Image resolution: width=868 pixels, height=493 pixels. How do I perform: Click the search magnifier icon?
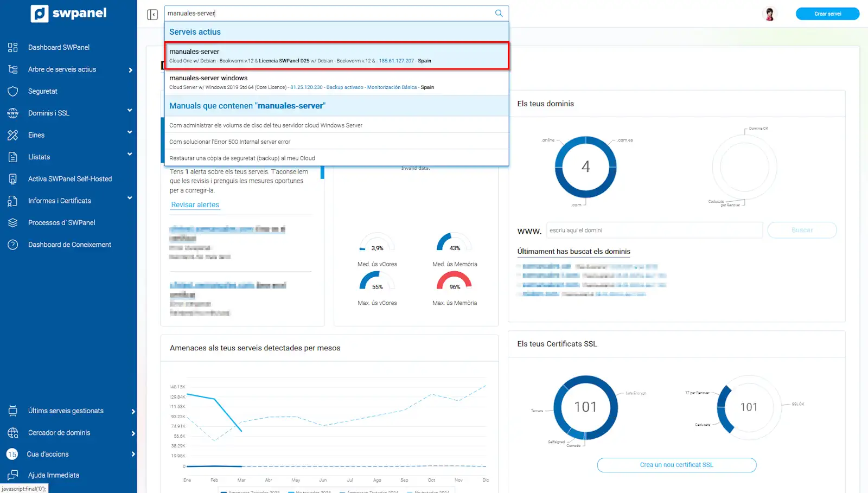point(499,14)
